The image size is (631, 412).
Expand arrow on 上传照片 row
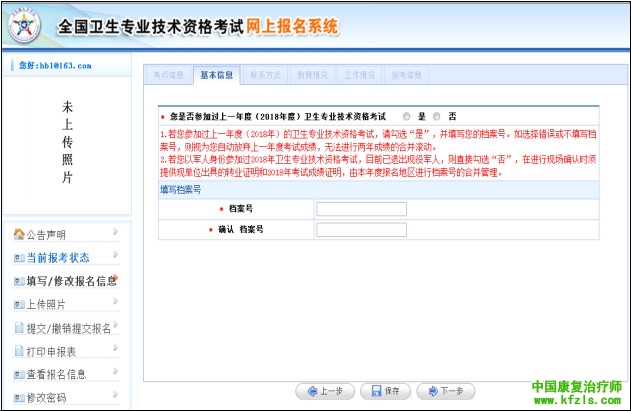coord(115,301)
